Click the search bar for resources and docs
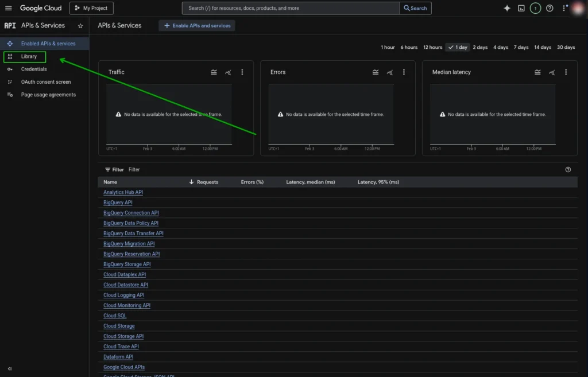Image resolution: width=588 pixels, height=377 pixels. pyautogui.click(x=287, y=8)
